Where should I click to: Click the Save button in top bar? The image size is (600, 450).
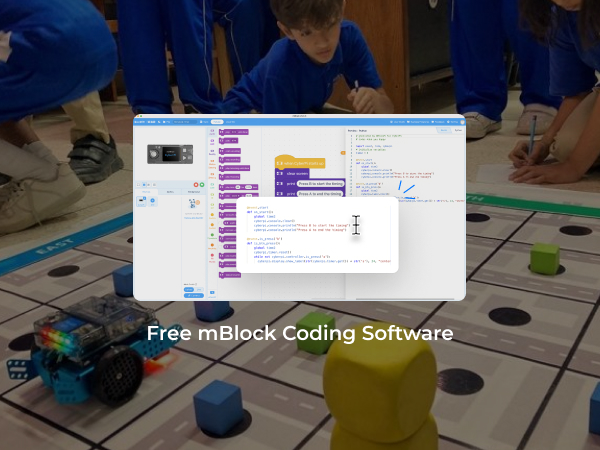(204, 122)
